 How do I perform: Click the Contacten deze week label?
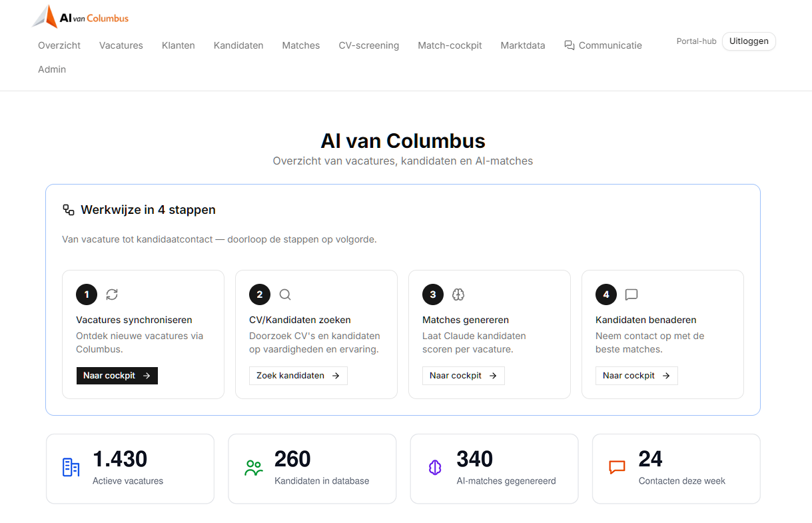[682, 481]
